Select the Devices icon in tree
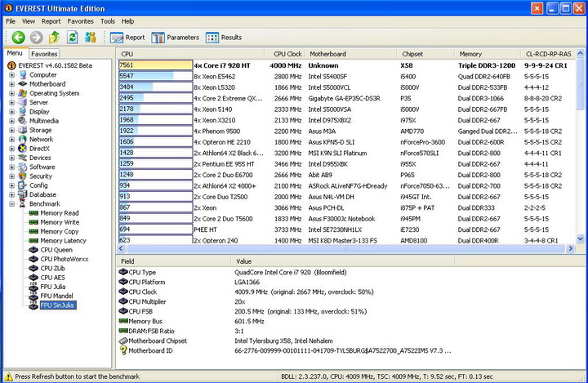 coord(23,158)
